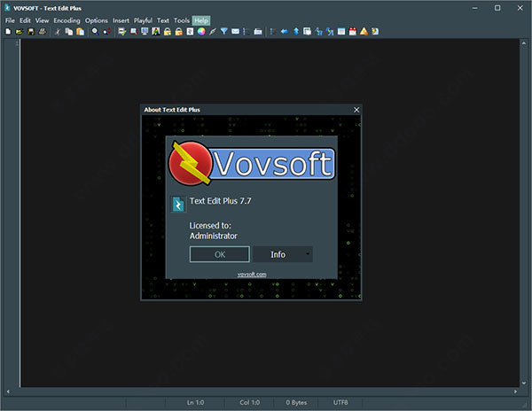
Task: Open the vovsoft.com link
Action: click(x=252, y=274)
